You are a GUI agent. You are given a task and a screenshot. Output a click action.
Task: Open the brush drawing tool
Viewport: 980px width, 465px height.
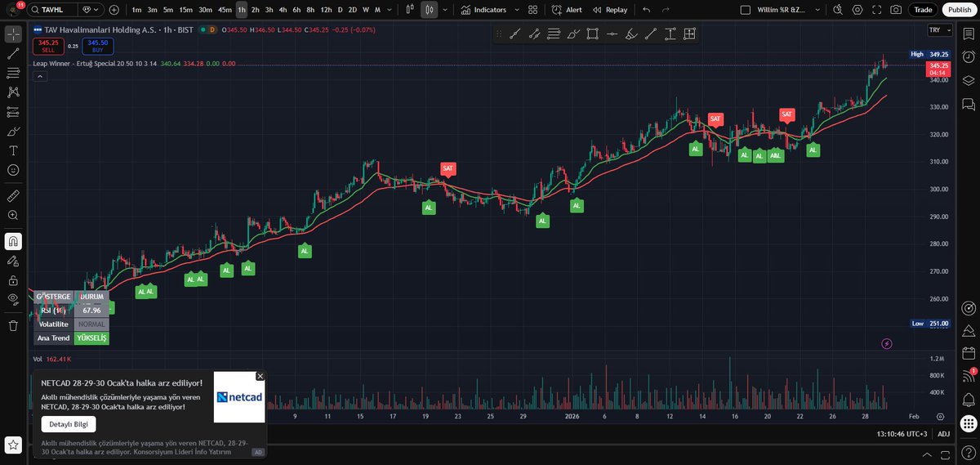13,131
